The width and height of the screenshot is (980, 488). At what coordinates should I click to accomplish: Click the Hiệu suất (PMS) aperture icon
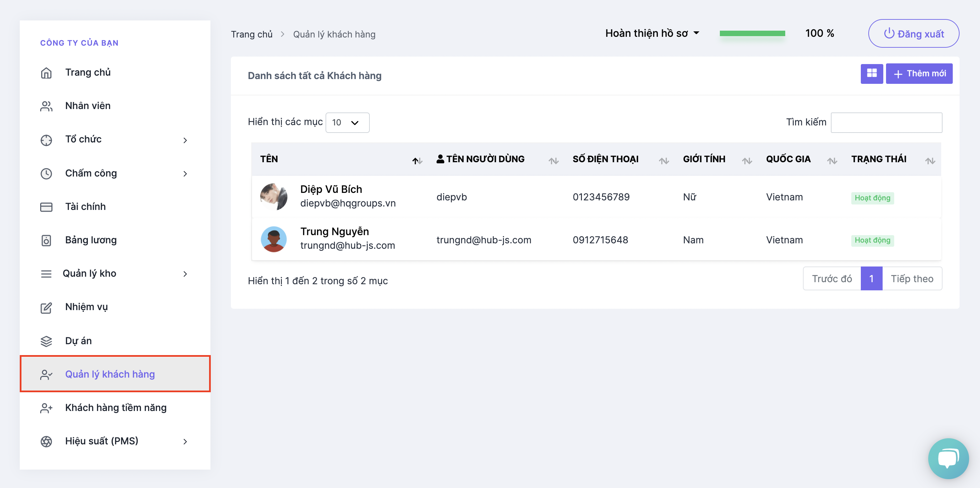coord(46,442)
